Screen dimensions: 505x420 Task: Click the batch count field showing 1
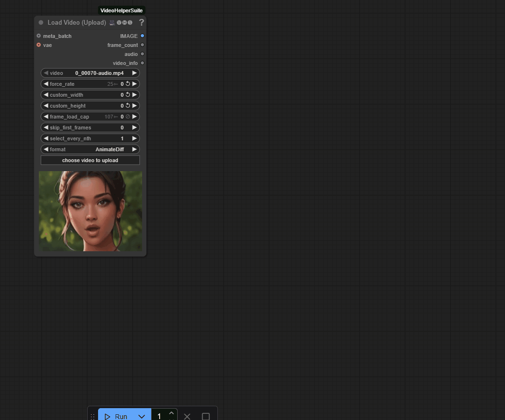click(159, 416)
